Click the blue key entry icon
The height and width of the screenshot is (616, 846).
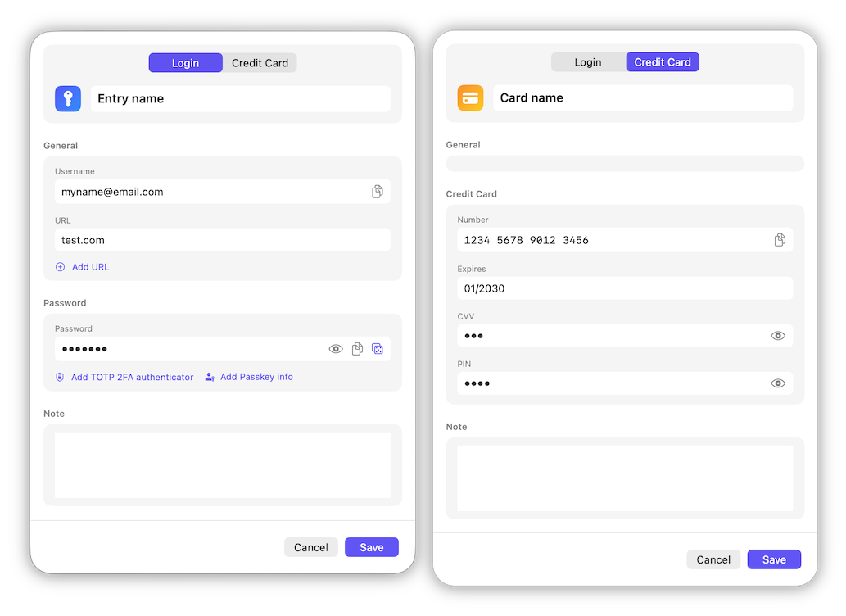(x=68, y=99)
